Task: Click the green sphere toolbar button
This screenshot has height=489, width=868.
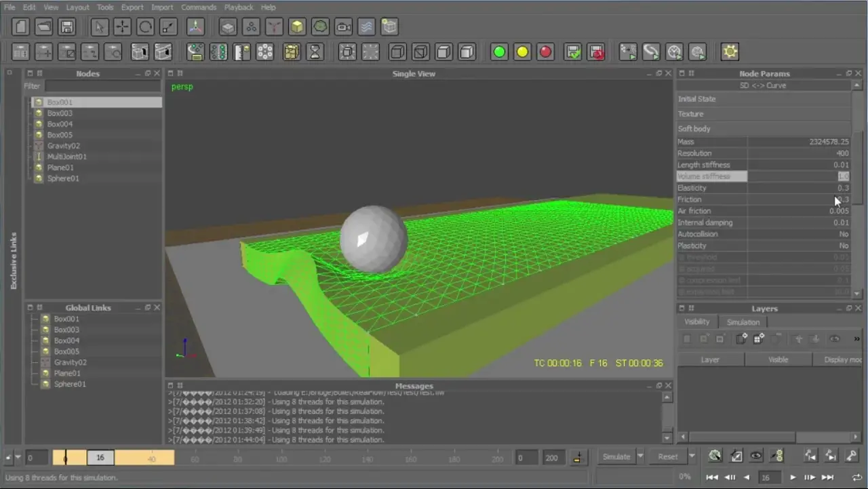Action: point(499,52)
